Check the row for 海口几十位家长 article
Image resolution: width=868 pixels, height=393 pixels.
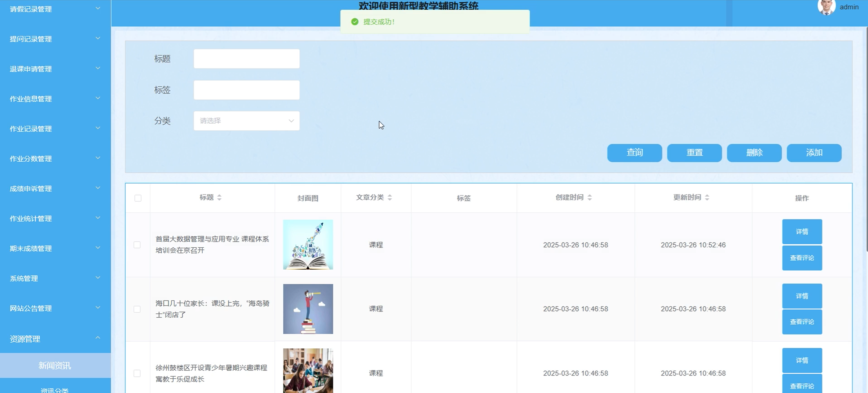(137, 309)
